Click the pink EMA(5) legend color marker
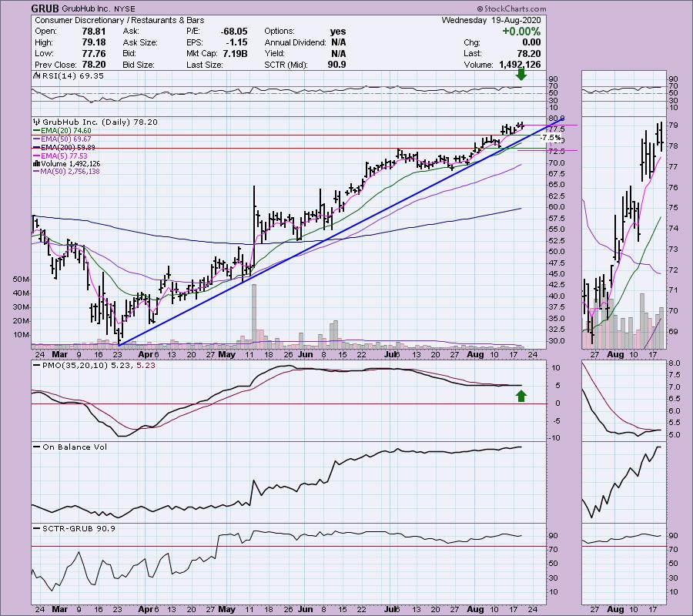 click(x=37, y=156)
